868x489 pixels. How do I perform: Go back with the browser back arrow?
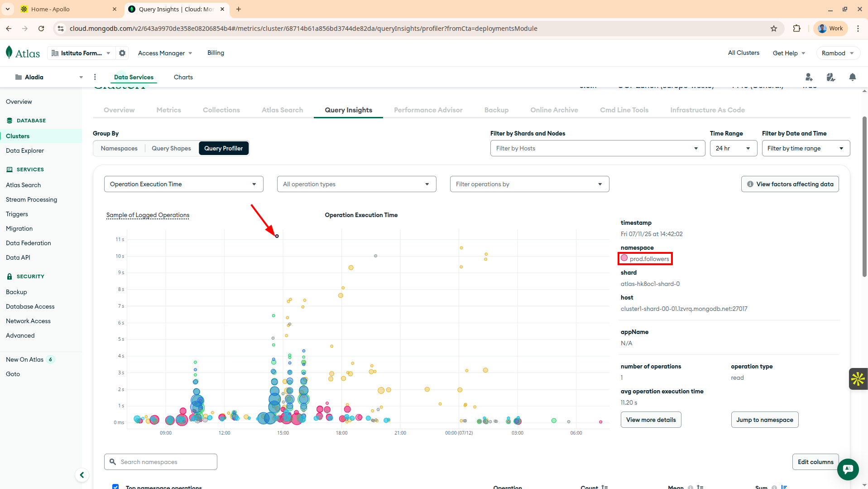coord(9,29)
